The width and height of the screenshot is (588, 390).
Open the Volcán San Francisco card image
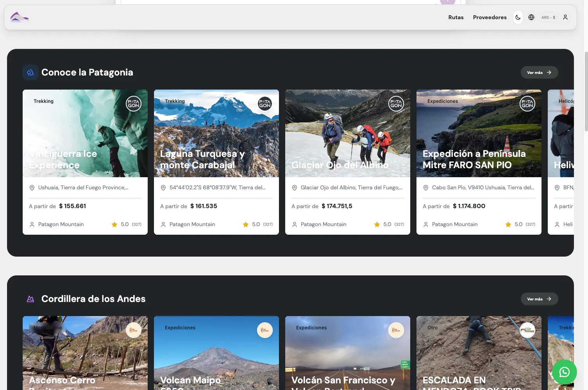tap(348, 353)
